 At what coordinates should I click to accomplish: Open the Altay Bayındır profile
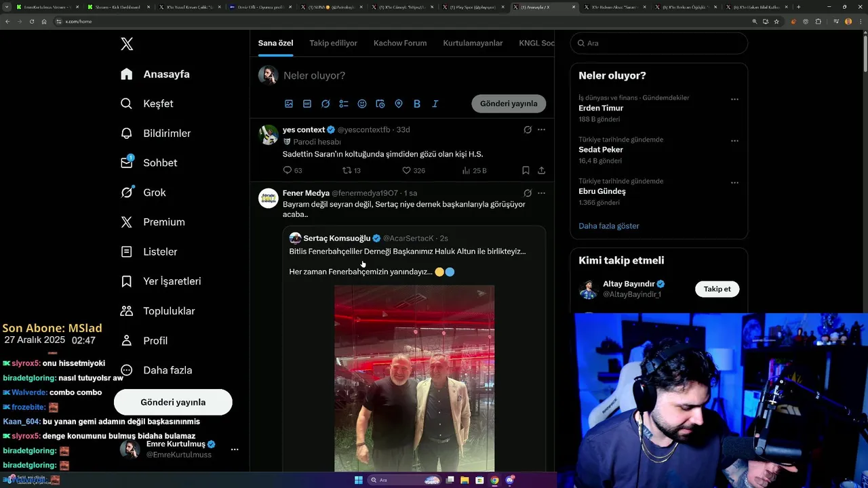coord(629,284)
